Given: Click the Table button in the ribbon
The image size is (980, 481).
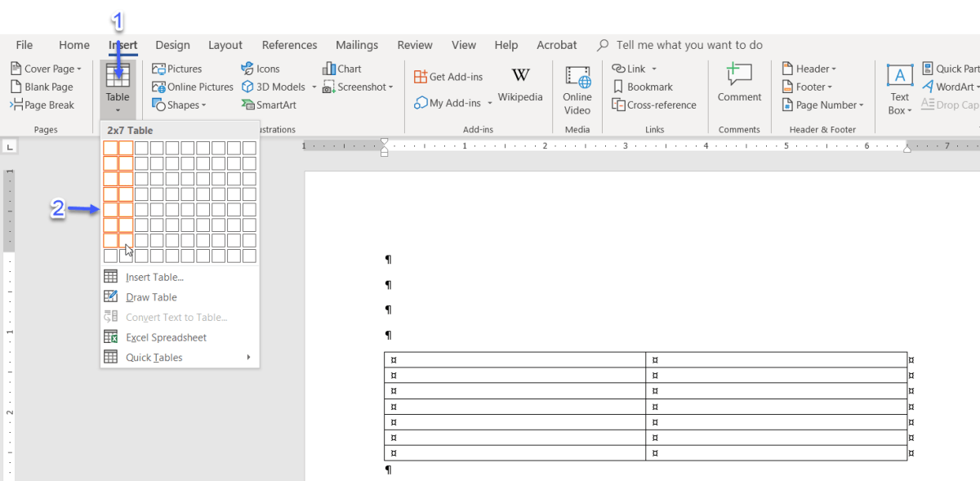Looking at the screenshot, I should [118, 88].
